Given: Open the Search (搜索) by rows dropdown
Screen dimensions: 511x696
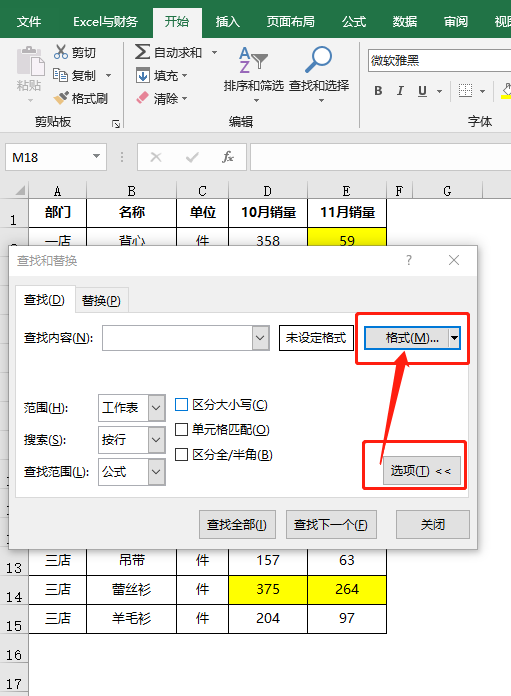Looking at the screenshot, I should click(x=156, y=439).
